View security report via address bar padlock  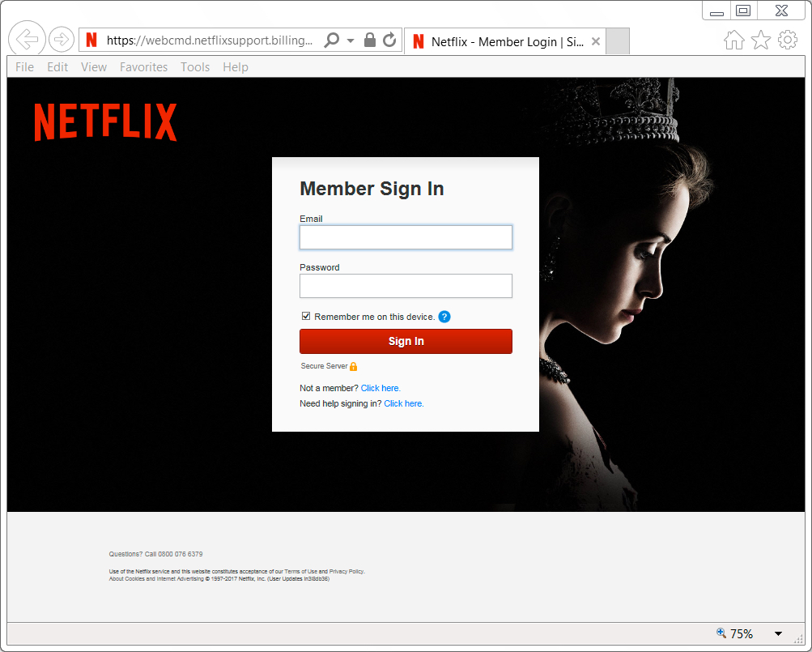(370, 40)
